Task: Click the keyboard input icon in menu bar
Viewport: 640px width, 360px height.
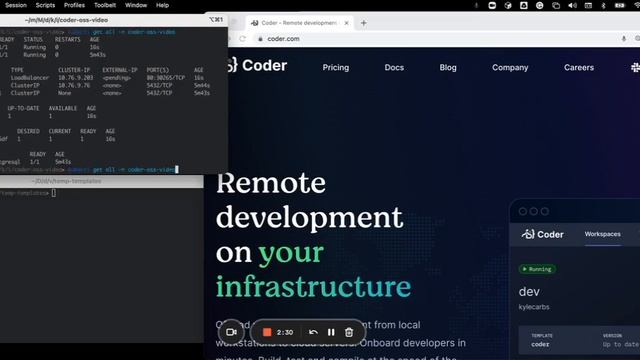Action: (x=588, y=5)
